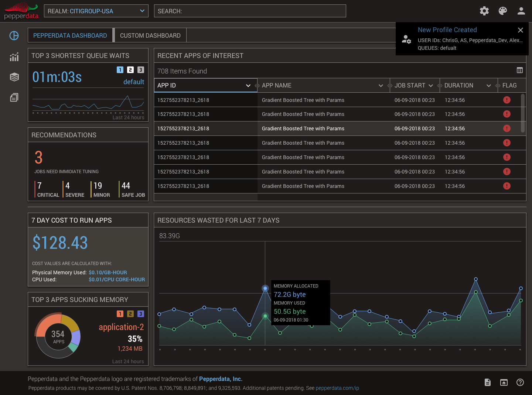Switch to CUSTOM DASHBOARD tab
Viewport: 532px width, 395px height.
(x=150, y=35)
